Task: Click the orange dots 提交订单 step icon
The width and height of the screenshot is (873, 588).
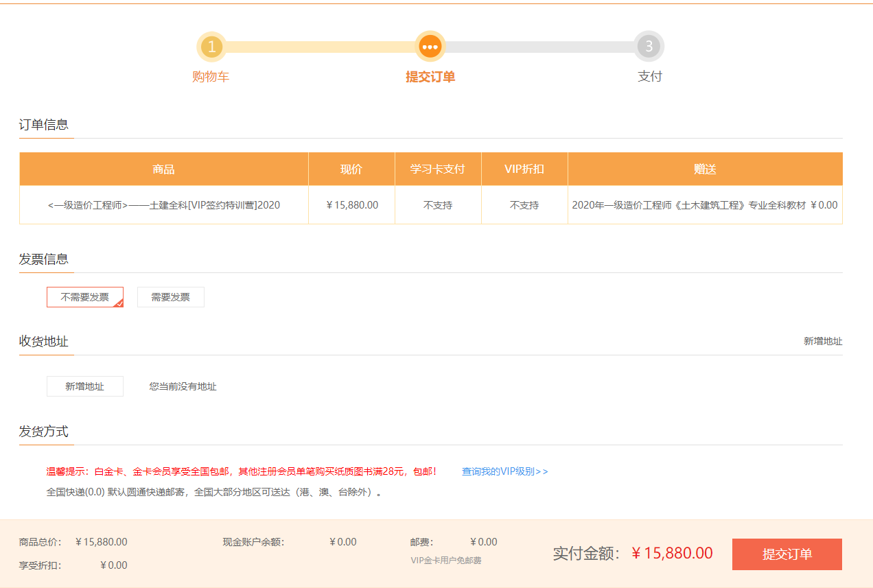Action: pos(430,47)
